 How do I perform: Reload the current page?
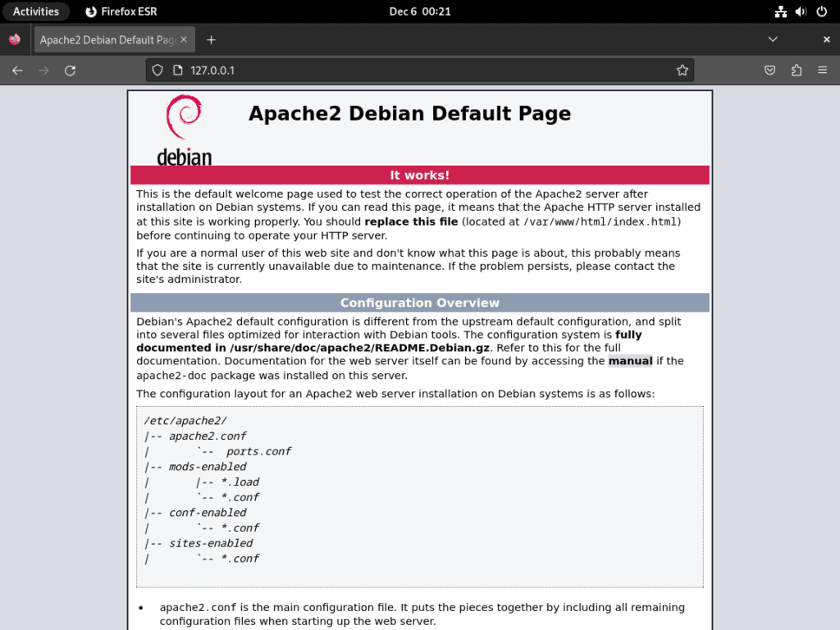tap(70, 71)
